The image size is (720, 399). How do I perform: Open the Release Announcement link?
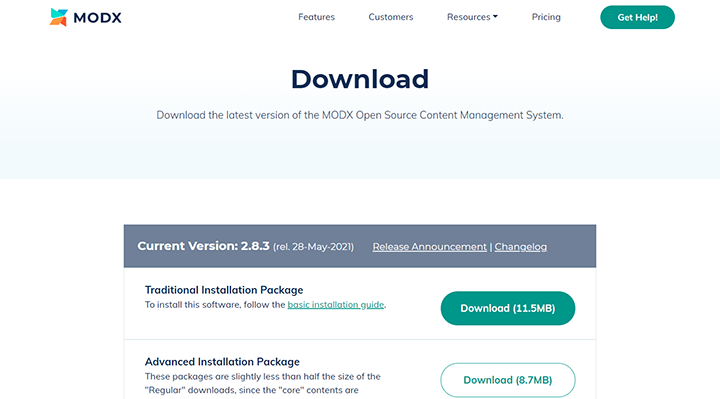(x=429, y=247)
